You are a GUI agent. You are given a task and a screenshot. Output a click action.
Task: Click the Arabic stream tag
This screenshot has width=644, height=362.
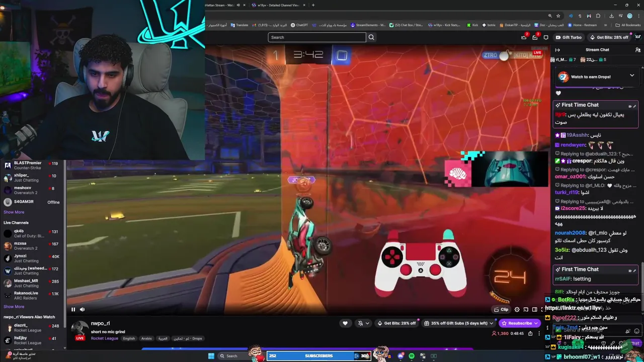pos(146,338)
